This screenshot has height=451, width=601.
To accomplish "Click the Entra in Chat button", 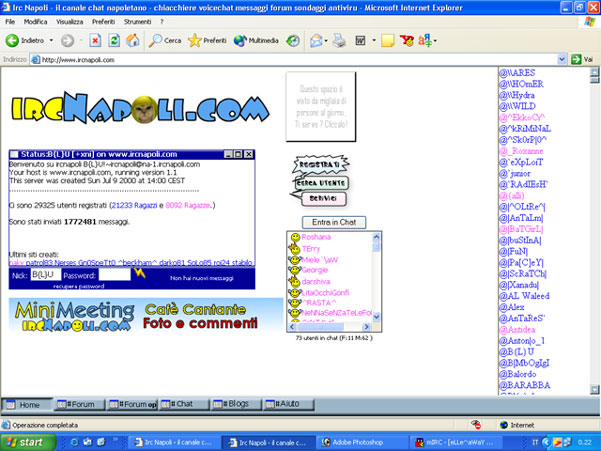I will point(334,222).
